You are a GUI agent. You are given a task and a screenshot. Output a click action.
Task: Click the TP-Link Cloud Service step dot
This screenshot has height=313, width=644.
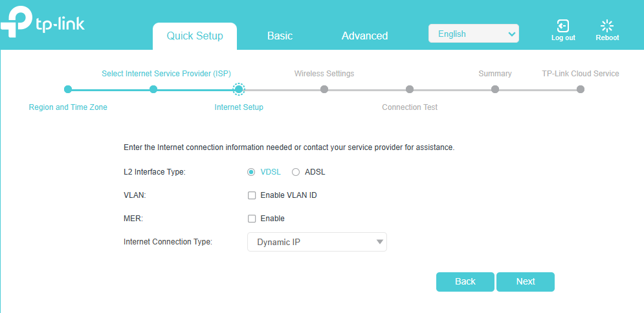581,89
